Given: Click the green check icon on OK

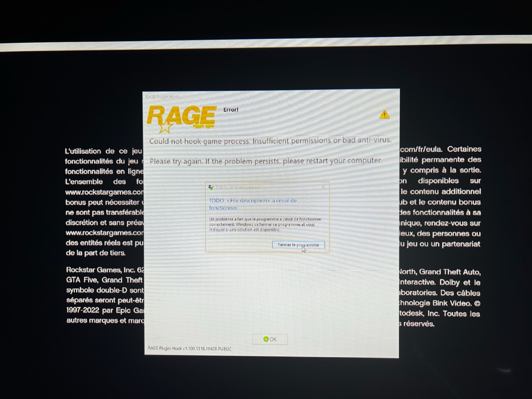Looking at the screenshot, I should click(x=266, y=339).
